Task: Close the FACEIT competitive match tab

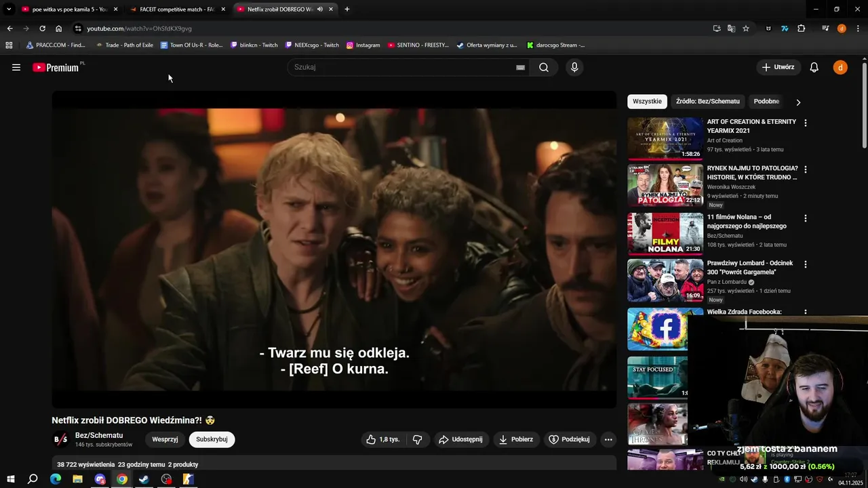Action: (223, 9)
